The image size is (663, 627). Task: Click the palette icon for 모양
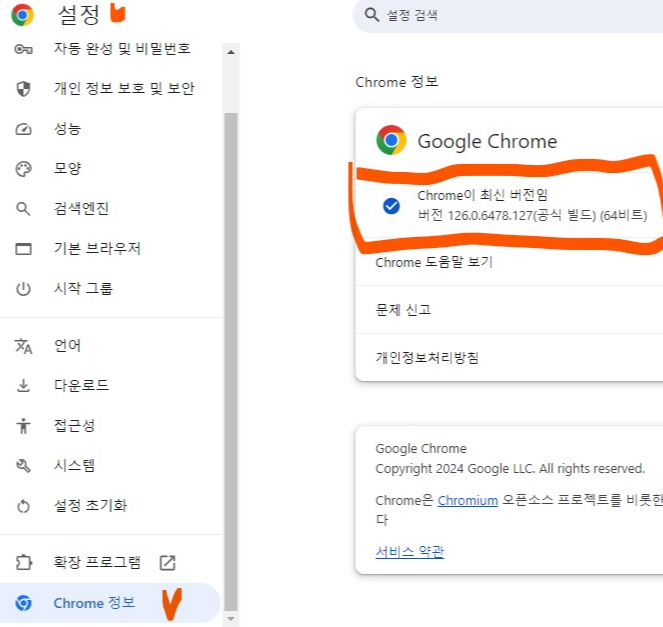tap(23, 169)
